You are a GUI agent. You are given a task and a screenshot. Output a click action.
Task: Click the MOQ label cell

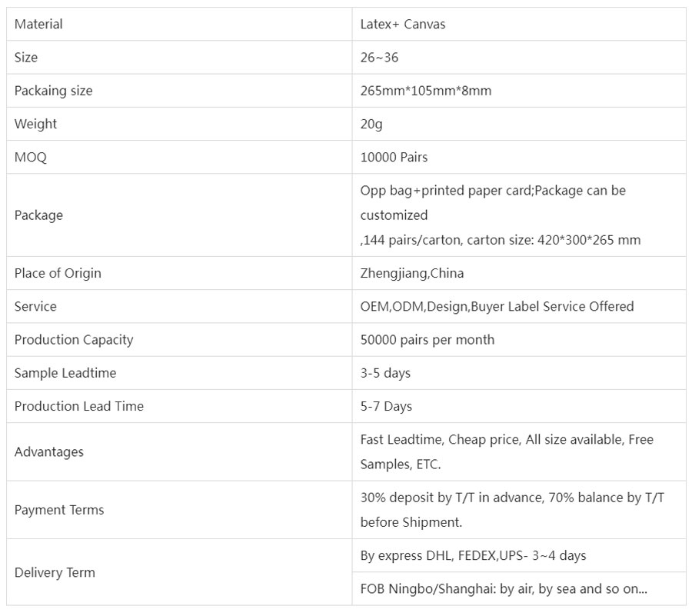coord(179,157)
